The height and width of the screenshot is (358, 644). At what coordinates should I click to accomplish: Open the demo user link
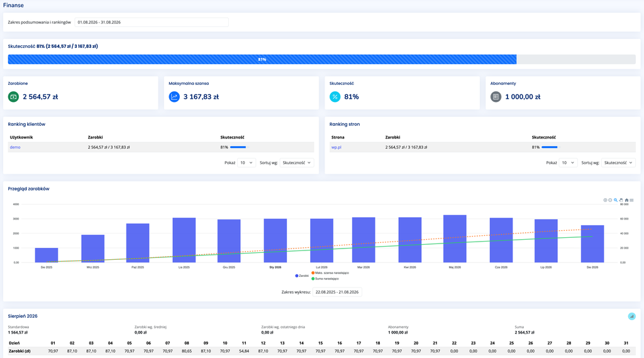click(x=15, y=147)
